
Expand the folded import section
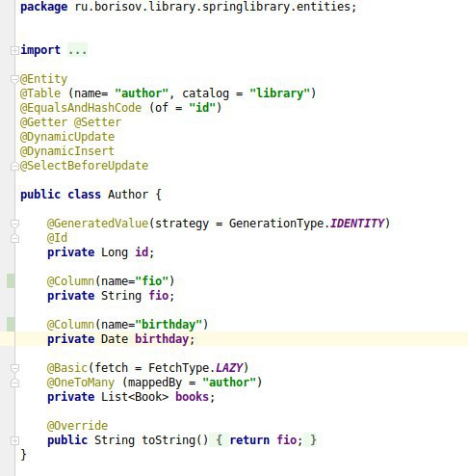[x=14, y=50]
